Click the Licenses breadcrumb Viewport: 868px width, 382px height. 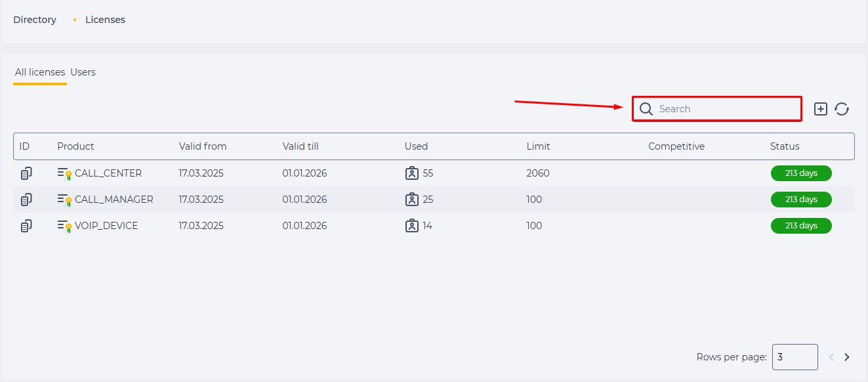(x=105, y=20)
